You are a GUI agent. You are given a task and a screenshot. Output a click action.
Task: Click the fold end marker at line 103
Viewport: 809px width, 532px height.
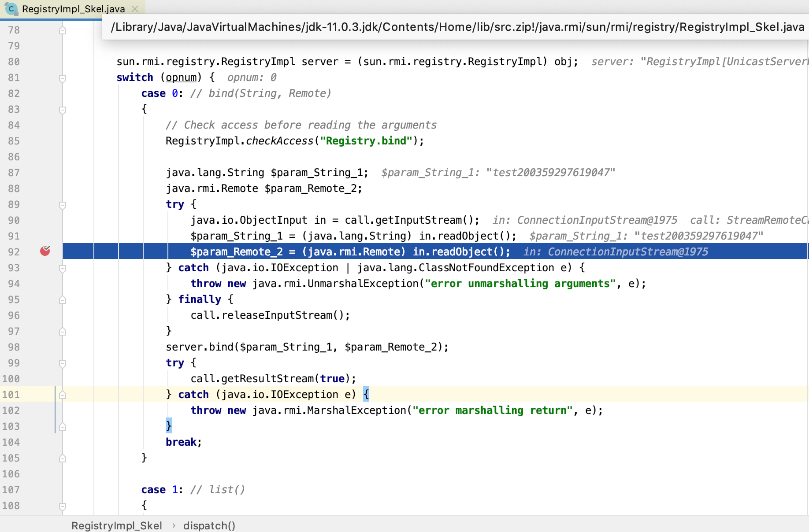click(63, 427)
